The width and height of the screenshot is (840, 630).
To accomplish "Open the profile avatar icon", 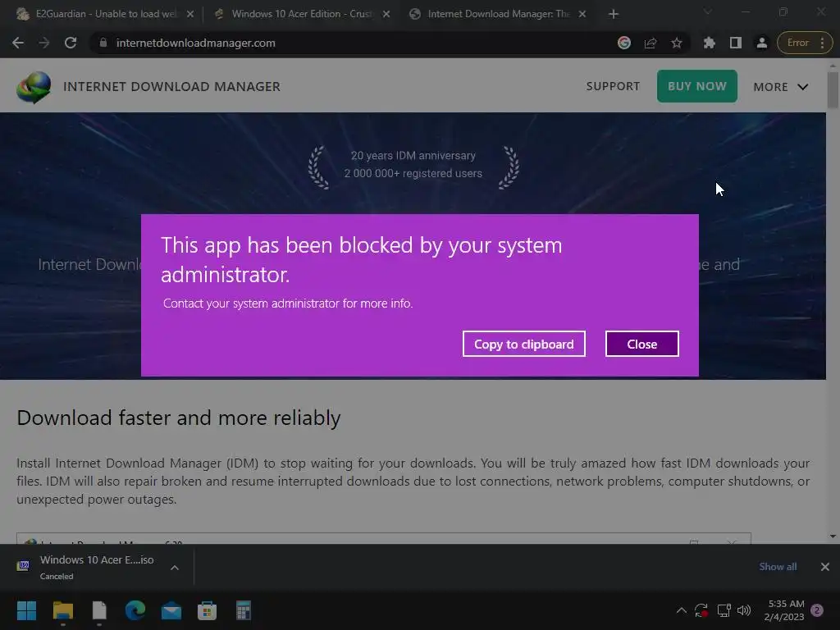I will click(762, 43).
